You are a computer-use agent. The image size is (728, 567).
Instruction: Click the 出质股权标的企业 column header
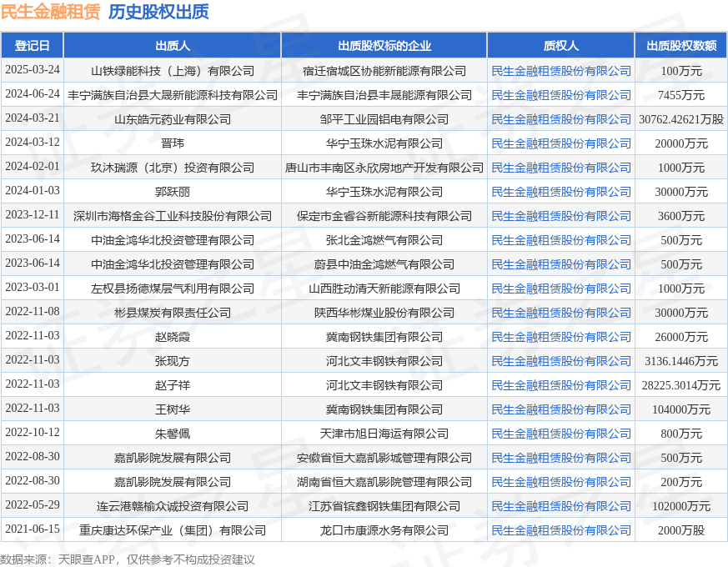[x=384, y=46]
